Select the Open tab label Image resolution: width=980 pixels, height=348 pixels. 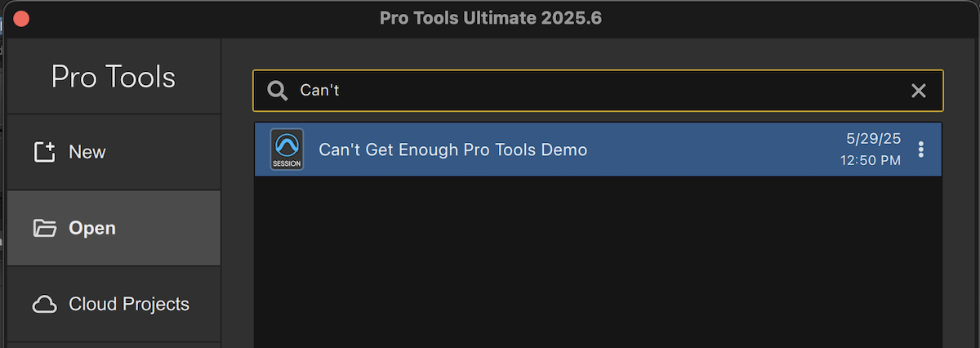click(x=92, y=228)
